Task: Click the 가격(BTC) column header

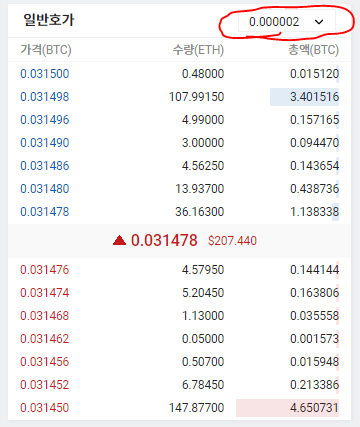Action: (x=46, y=50)
